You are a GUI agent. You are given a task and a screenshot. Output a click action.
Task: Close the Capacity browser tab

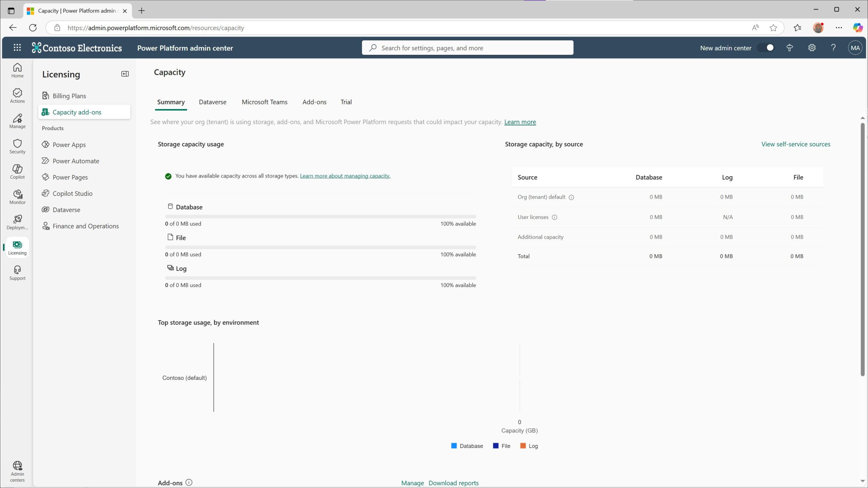pos(125,11)
